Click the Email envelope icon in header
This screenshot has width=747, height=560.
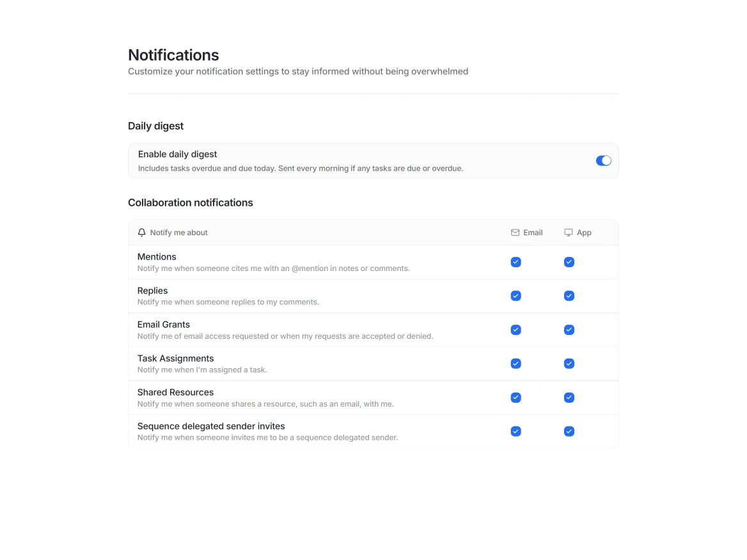(x=515, y=233)
